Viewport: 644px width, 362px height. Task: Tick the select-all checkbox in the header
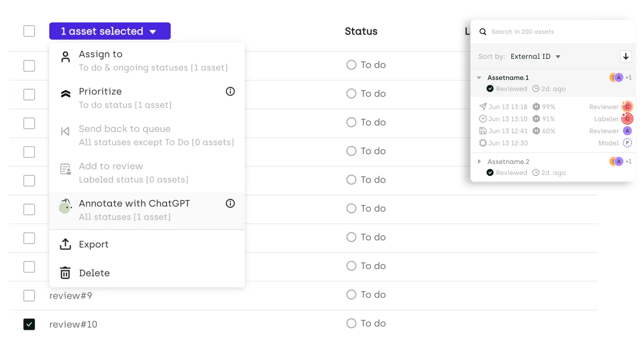coord(29,31)
